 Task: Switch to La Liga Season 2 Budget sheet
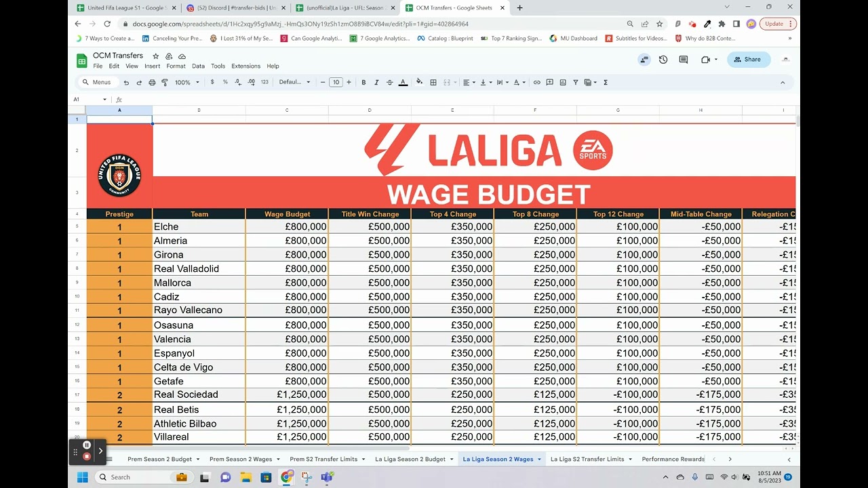coord(410,460)
